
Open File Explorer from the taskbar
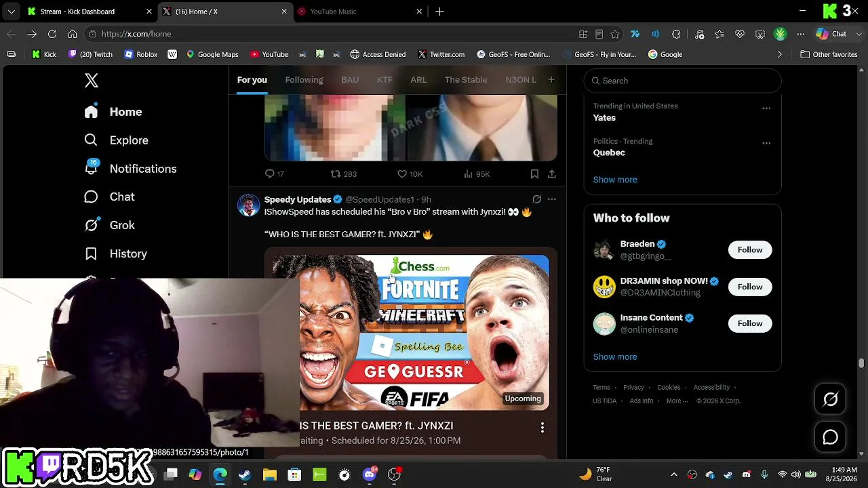pyautogui.click(x=270, y=474)
